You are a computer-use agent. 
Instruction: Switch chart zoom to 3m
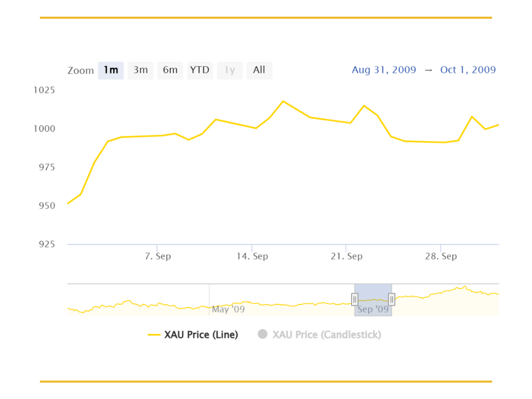[140, 71]
